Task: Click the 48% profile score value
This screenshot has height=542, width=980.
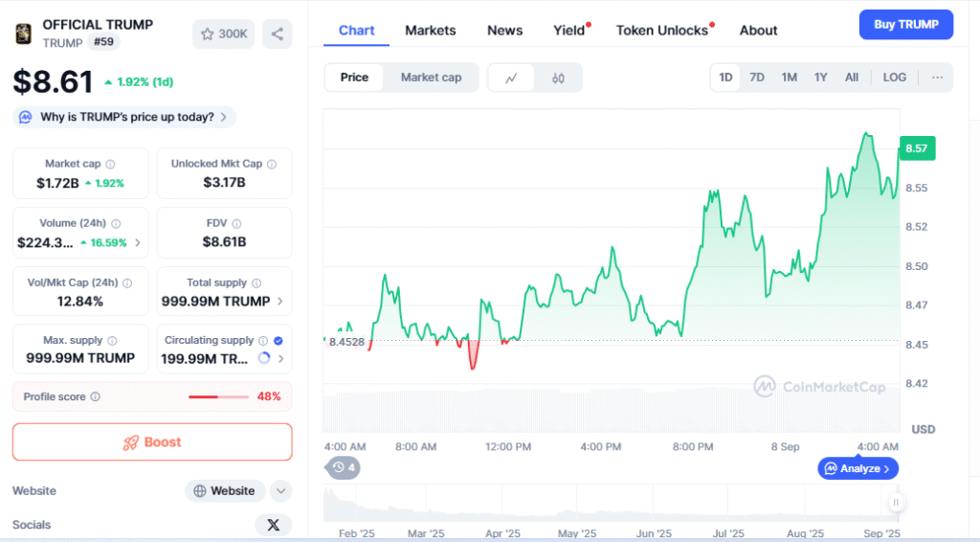Action: (269, 396)
